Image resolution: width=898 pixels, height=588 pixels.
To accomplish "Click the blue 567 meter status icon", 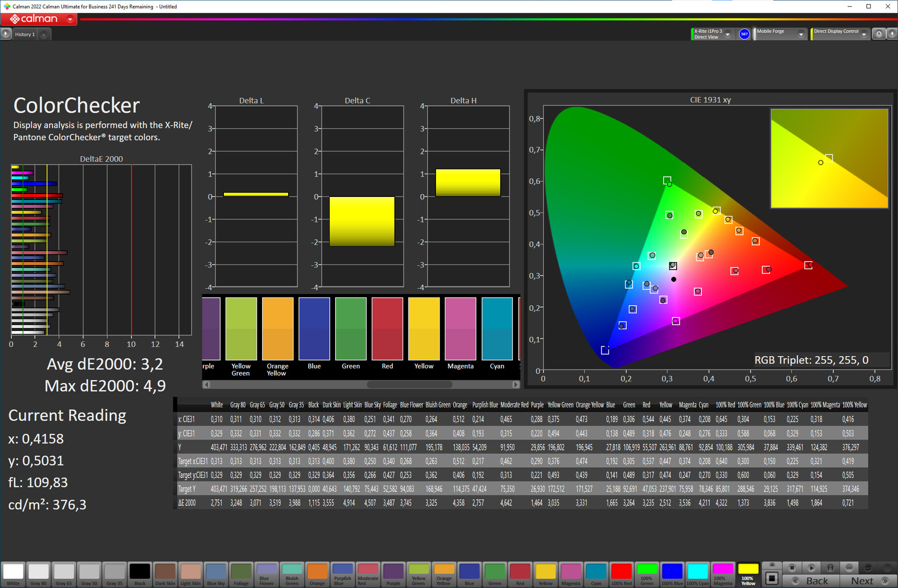I will pyautogui.click(x=744, y=34).
